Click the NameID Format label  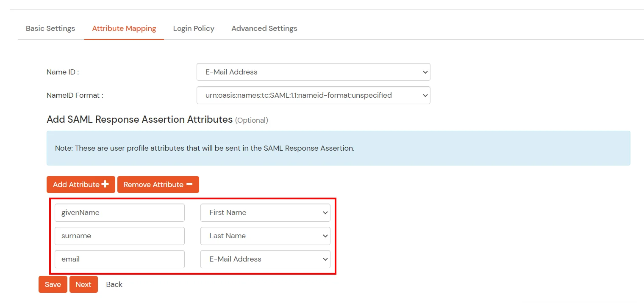pos(75,95)
